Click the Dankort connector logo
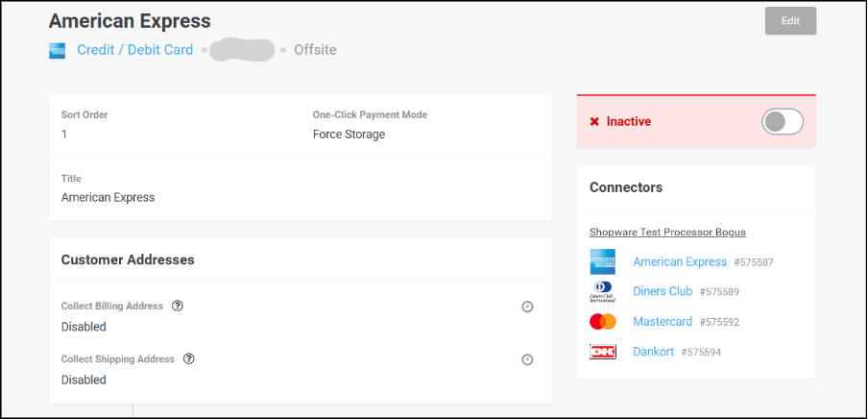The height and width of the screenshot is (419, 868). (x=603, y=352)
